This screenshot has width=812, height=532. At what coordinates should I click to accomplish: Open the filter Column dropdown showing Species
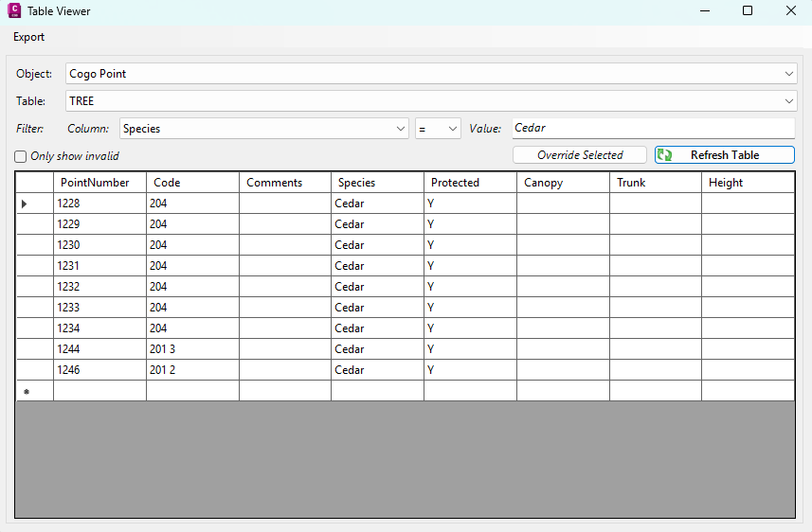[x=263, y=129]
